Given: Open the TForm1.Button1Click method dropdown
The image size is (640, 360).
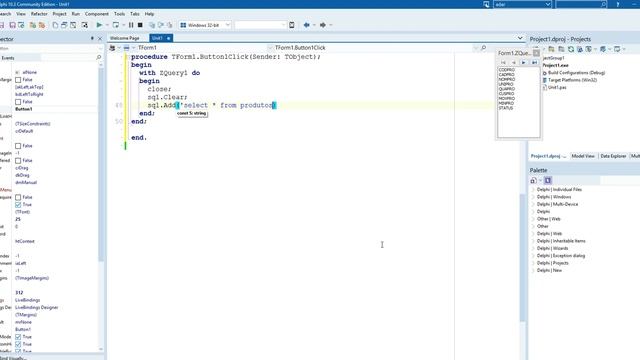Looking at the screenshot, I should 270,48.
